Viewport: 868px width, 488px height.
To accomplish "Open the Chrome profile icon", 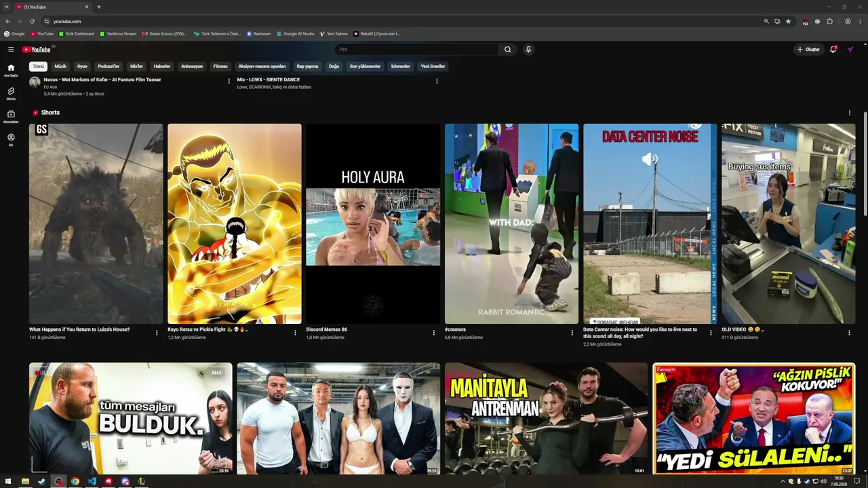I will 848,21.
